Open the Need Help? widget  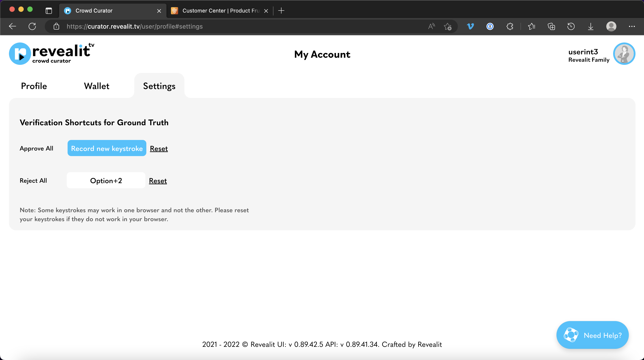[592, 335]
